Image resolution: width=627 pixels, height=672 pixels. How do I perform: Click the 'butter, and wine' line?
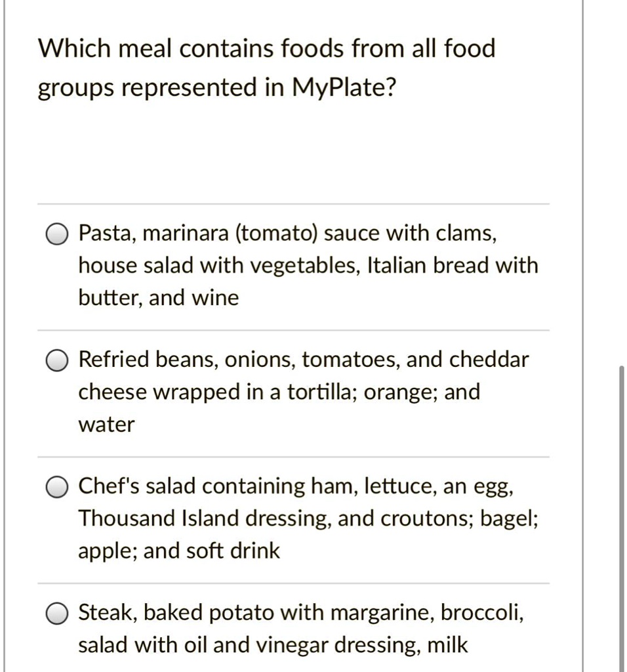point(159,297)
